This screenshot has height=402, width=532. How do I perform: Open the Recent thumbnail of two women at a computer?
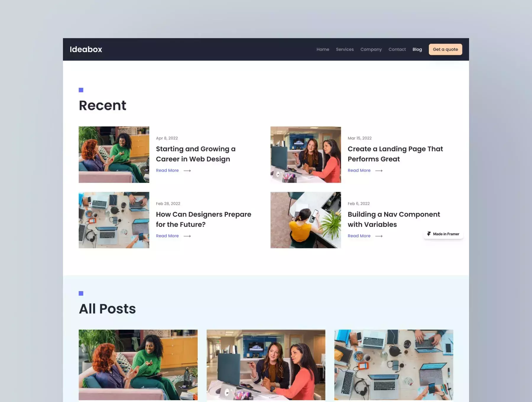coord(306,155)
